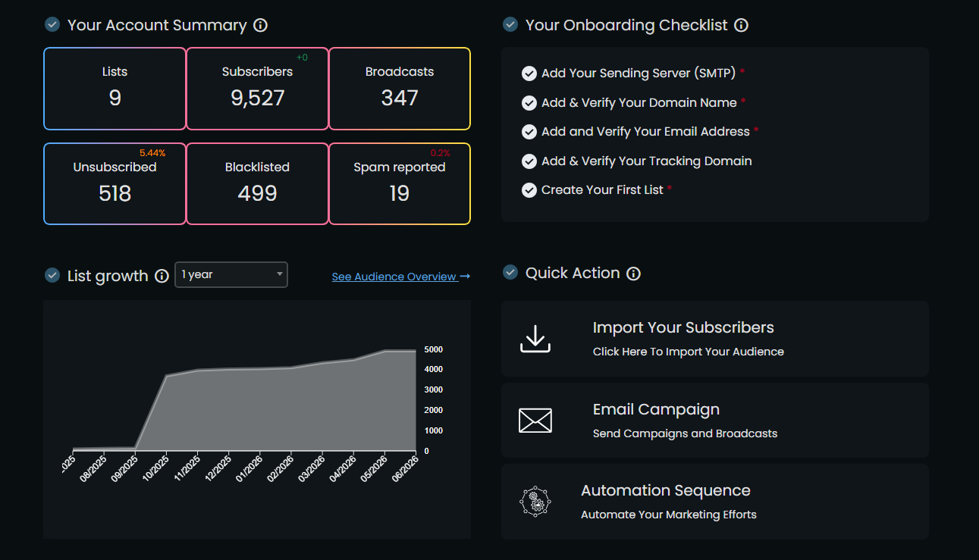Image resolution: width=979 pixels, height=560 pixels.
Task: Click the 5.44% unsubscribed rate label
Action: pos(152,153)
